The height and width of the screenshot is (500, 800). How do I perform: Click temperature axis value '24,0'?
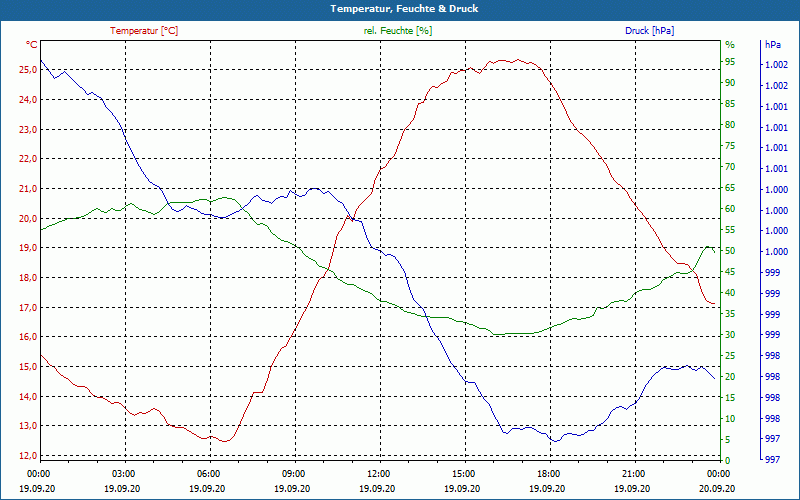coord(28,99)
